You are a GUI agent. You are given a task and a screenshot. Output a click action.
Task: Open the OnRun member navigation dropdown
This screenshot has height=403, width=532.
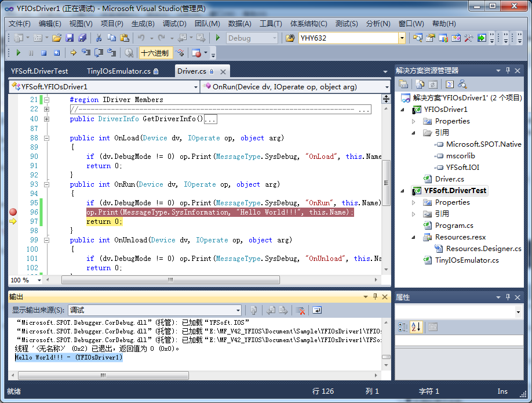[x=387, y=87]
